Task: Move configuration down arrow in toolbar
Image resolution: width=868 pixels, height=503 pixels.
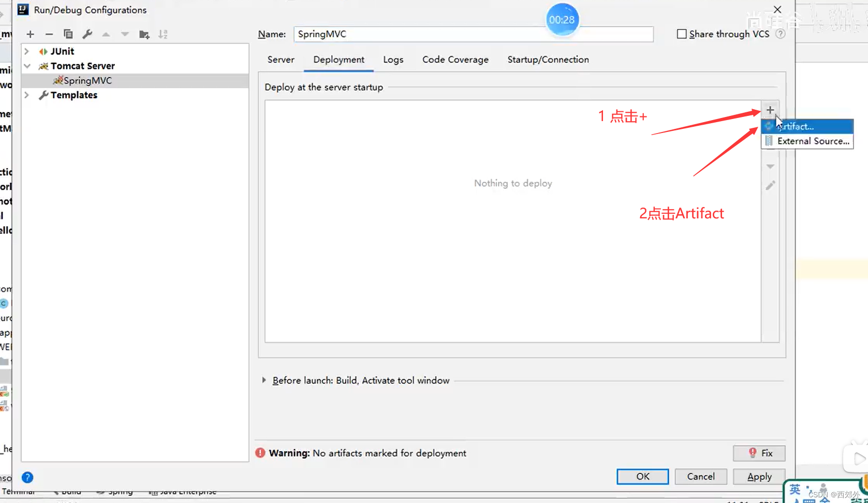Action: click(125, 34)
